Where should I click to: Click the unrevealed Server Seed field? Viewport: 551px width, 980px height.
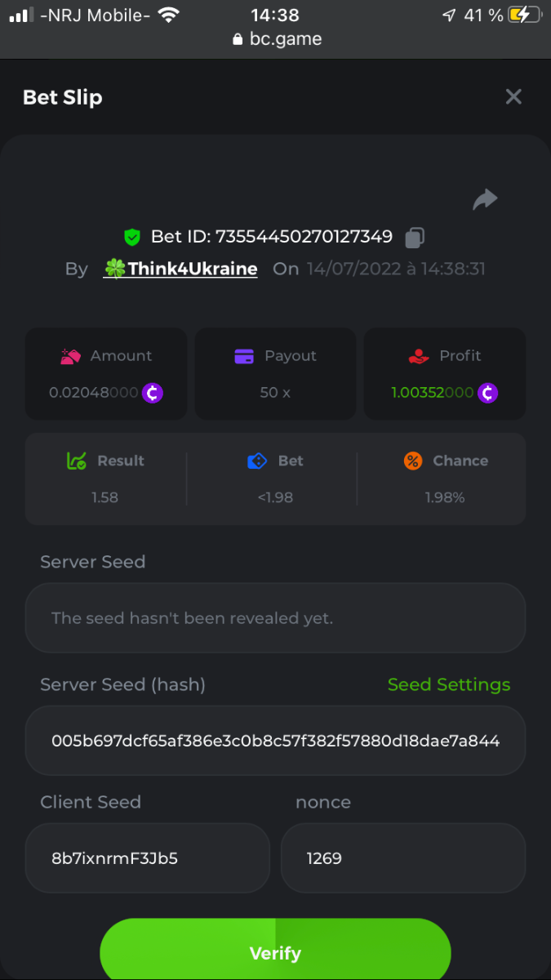click(275, 618)
